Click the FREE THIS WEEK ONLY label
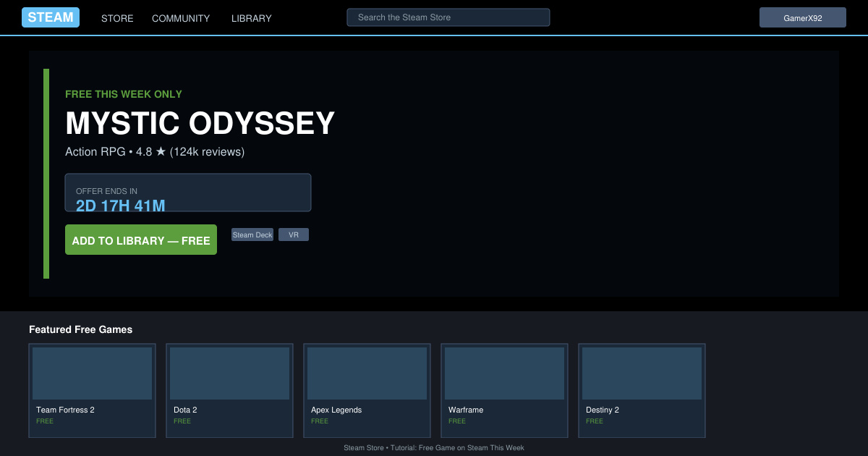 click(x=124, y=94)
